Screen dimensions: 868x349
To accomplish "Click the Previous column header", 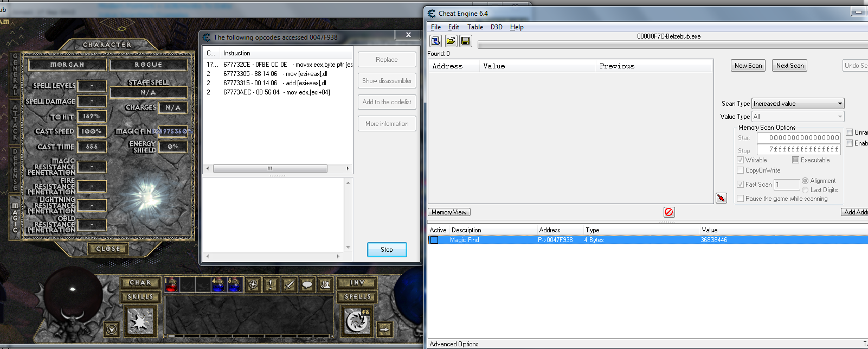I will click(654, 66).
